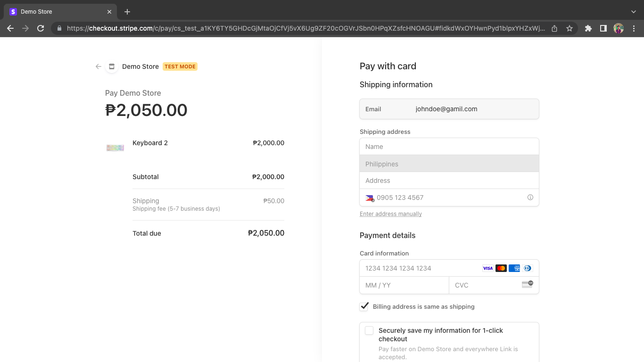Click Enter address manually link

click(390, 214)
